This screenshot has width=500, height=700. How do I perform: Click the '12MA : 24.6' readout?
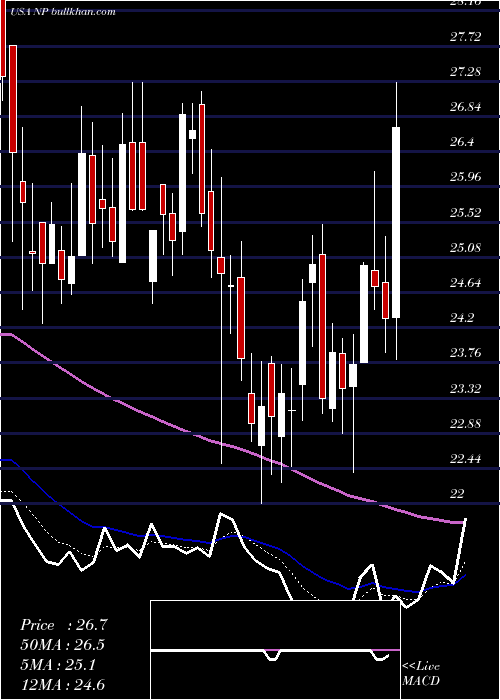tap(62, 685)
